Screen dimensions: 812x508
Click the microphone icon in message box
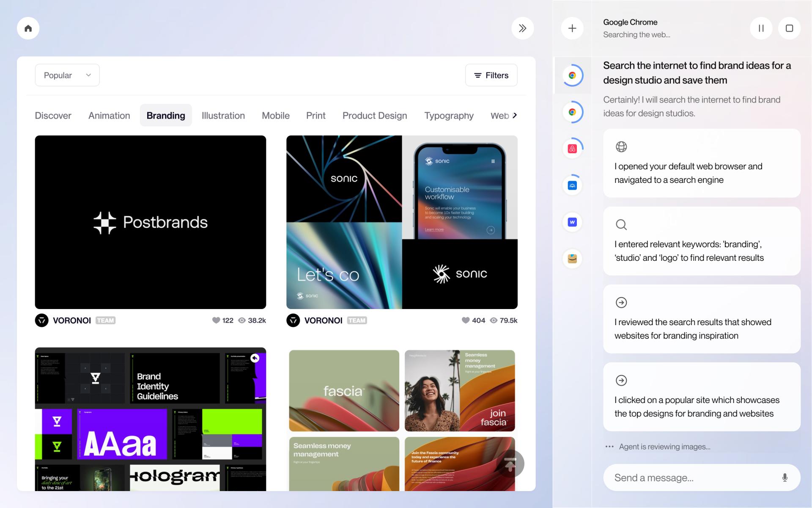(785, 478)
